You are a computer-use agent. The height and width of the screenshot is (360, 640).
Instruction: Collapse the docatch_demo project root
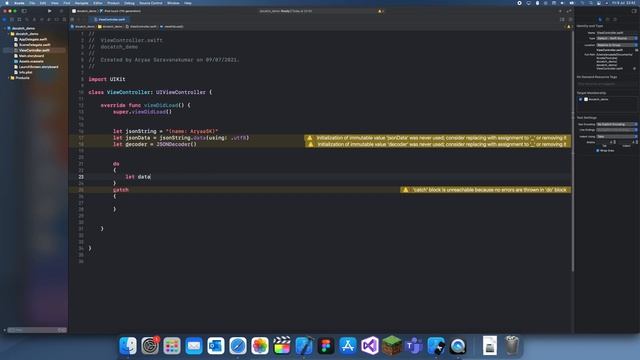tap(4, 28)
